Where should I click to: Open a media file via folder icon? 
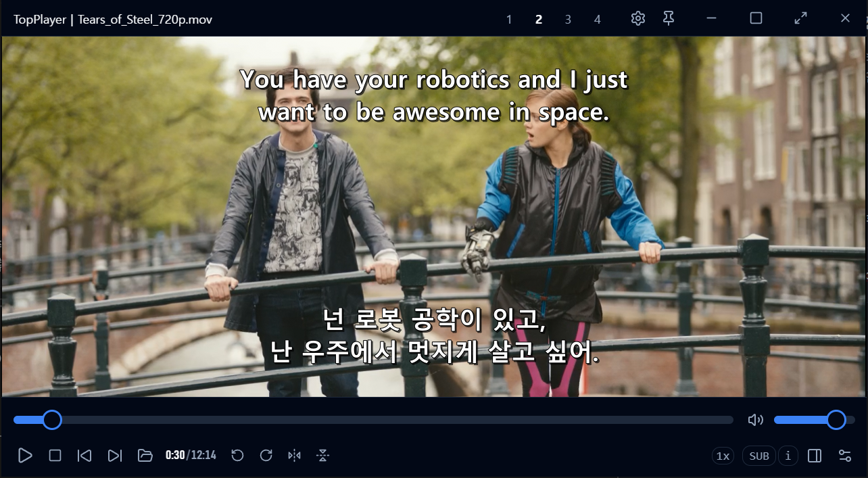pos(145,456)
